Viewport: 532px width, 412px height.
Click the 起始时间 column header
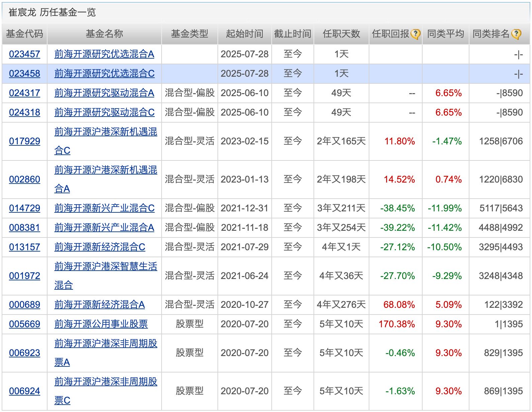pos(245,34)
